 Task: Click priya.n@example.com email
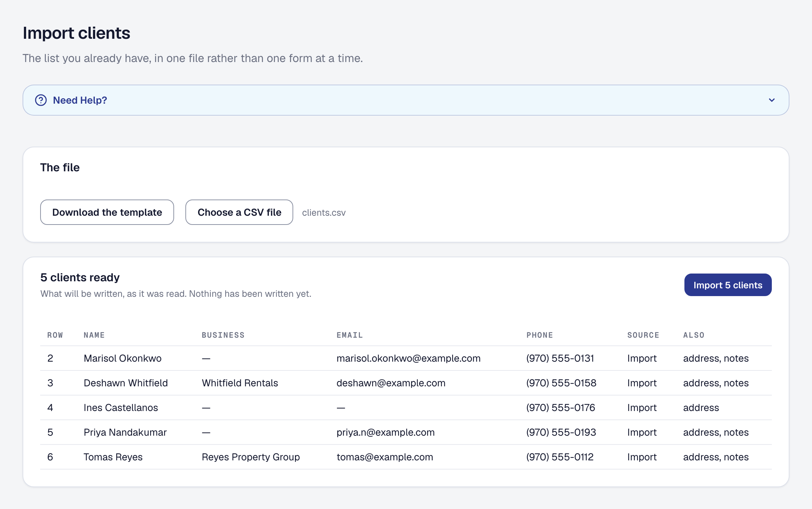386,432
